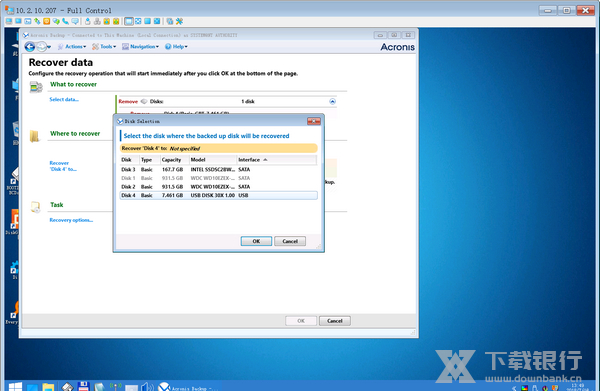Open the Recovery options... link
600x391 pixels.
pyautogui.click(x=71, y=220)
